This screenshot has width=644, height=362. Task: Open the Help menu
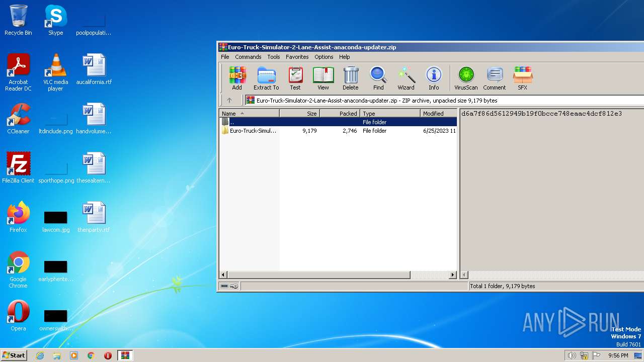coord(345,57)
